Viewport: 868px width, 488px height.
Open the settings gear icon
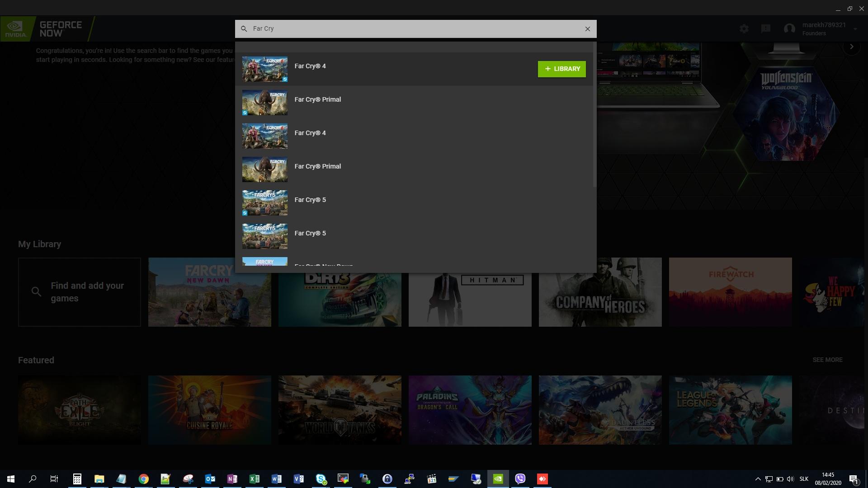click(744, 29)
